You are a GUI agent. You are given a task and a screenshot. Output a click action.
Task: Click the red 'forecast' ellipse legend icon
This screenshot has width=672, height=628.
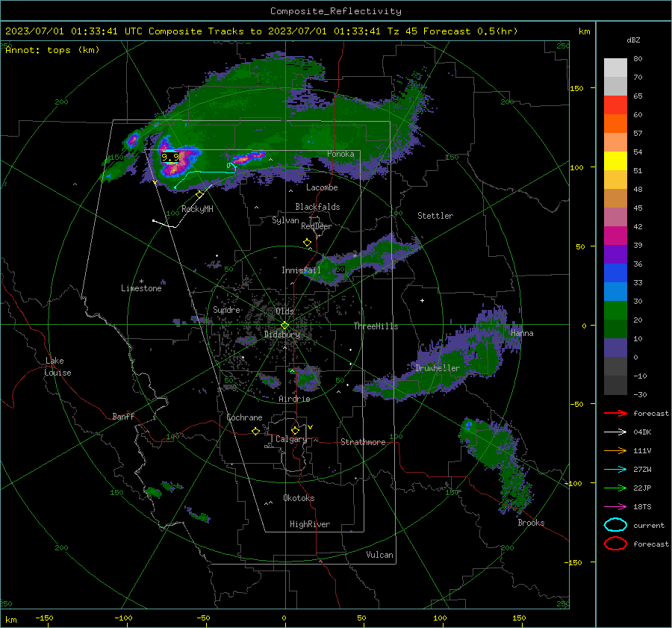[615, 544]
